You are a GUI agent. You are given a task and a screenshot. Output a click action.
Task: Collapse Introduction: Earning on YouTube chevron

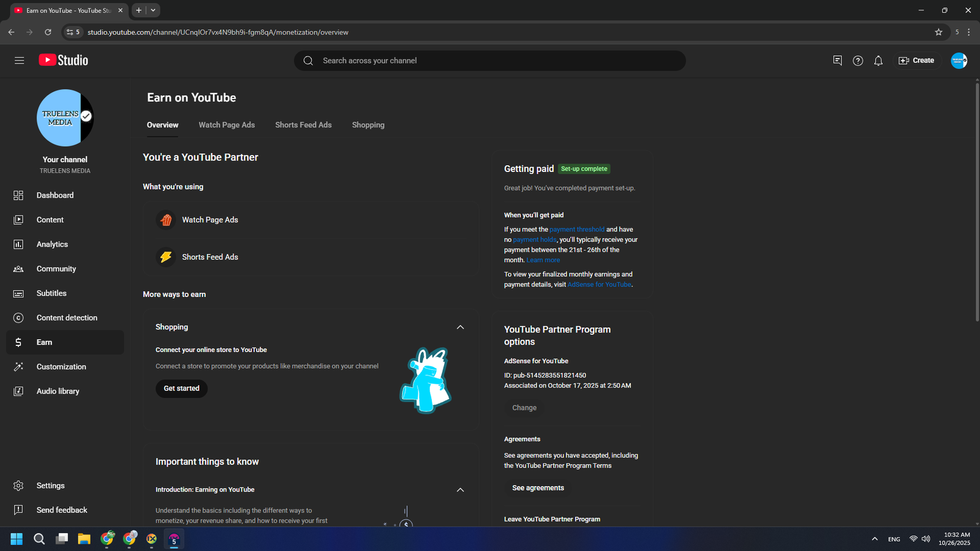click(460, 490)
